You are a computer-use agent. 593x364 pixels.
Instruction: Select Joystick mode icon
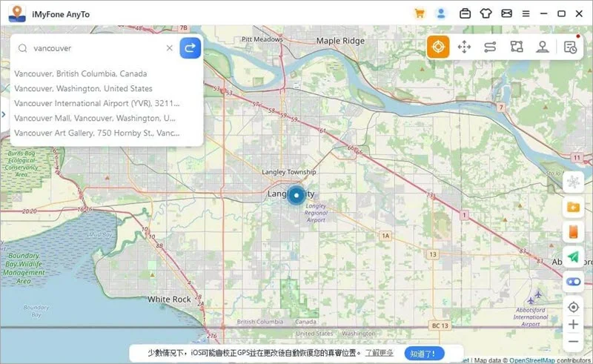(x=543, y=47)
